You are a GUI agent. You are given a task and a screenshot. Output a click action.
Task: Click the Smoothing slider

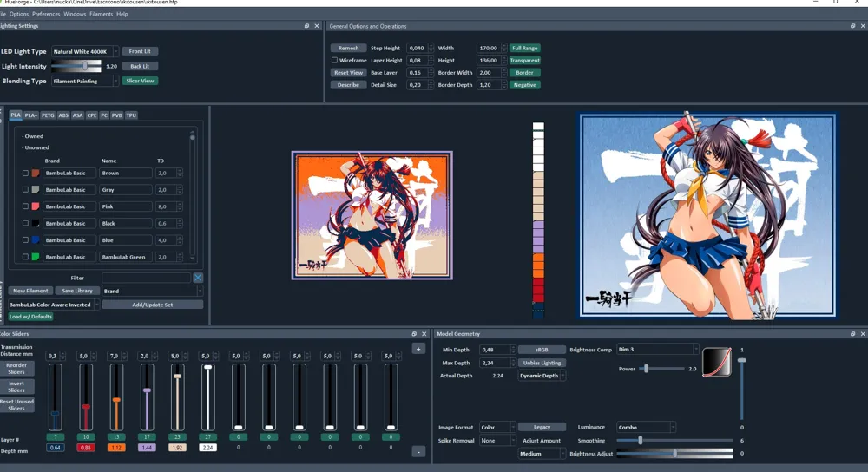point(674,441)
